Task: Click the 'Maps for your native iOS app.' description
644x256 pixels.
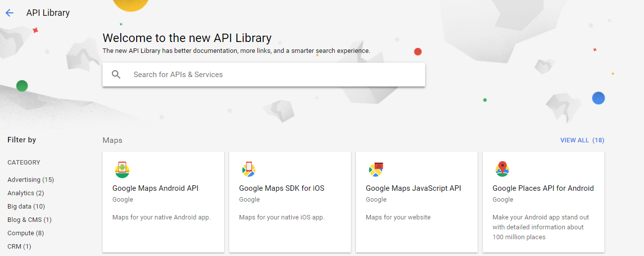Action: click(282, 217)
